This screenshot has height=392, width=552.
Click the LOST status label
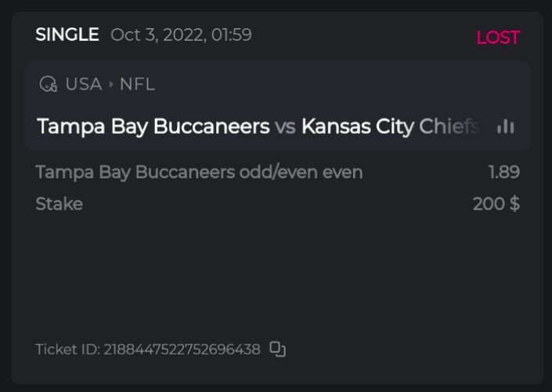(x=498, y=38)
